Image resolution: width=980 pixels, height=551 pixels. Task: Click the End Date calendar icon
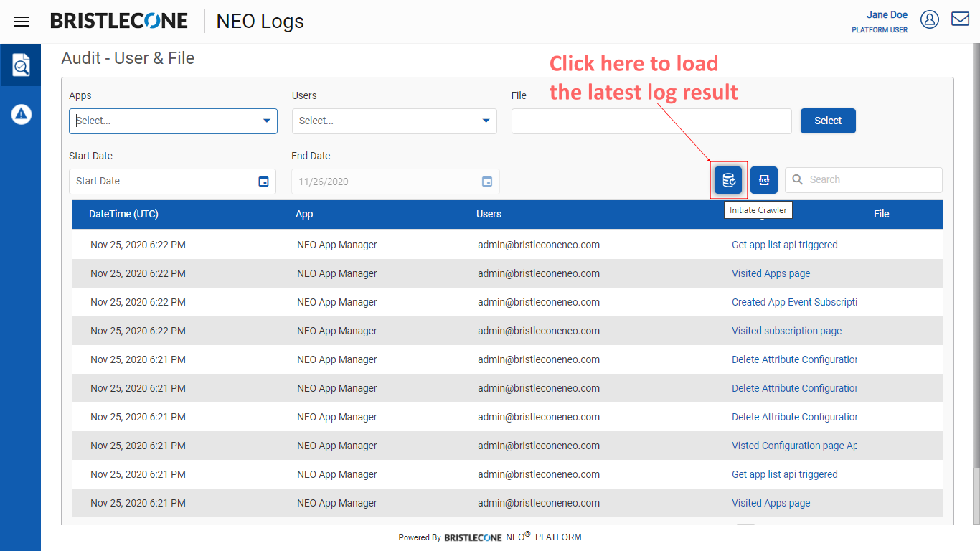[x=487, y=182]
